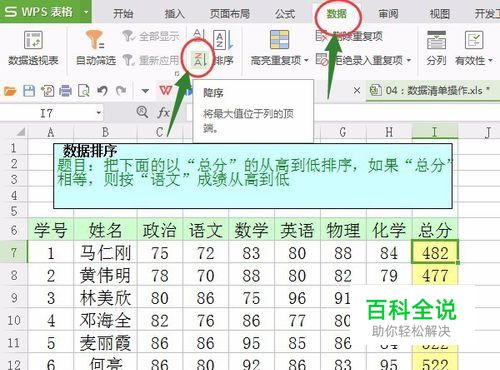Expand quick access toolbar dropdown arrow
Image resolution: width=500 pixels, height=370 pixels.
coord(145,91)
